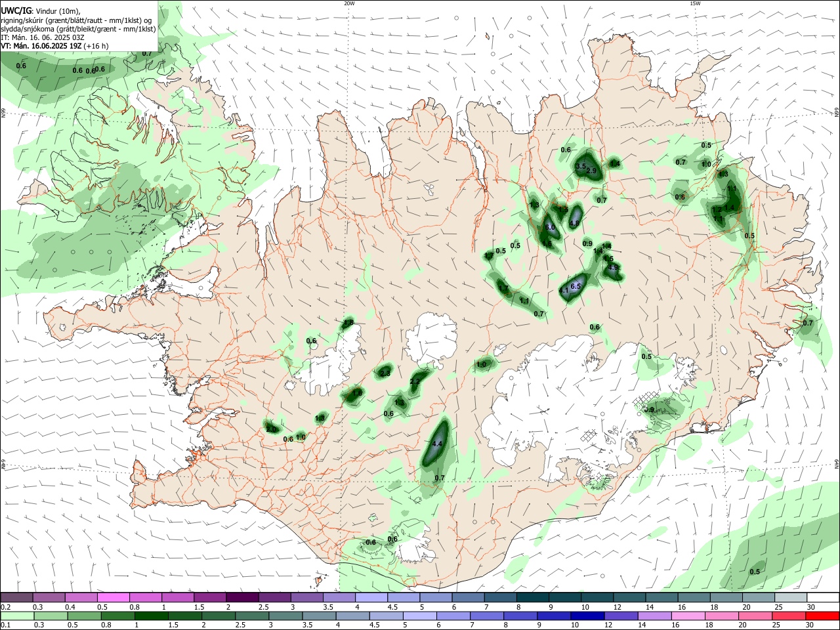Select the white 30 swatch ending the top legend row
Viewport: 840px width, 630px height.
pyautogui.click(x=822, y=597)
